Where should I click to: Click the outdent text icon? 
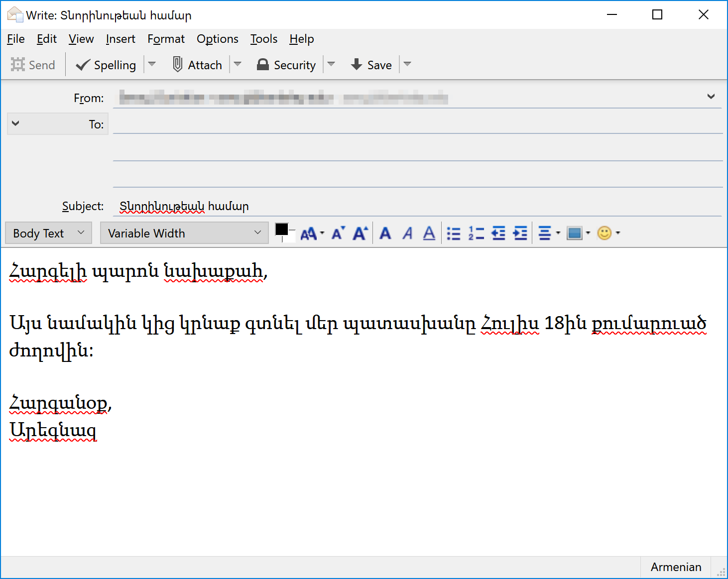click(x=498, y=233)
